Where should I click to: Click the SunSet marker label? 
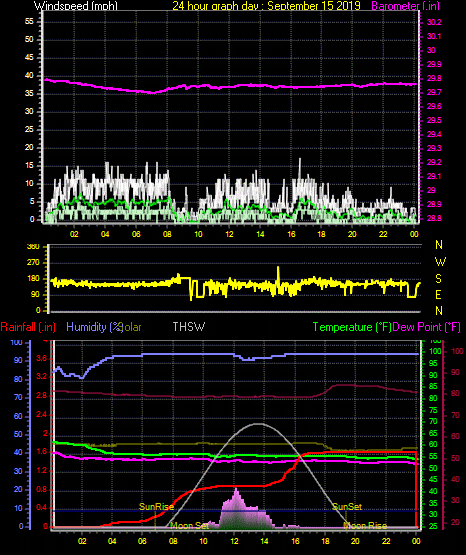(x=347, y=507)
